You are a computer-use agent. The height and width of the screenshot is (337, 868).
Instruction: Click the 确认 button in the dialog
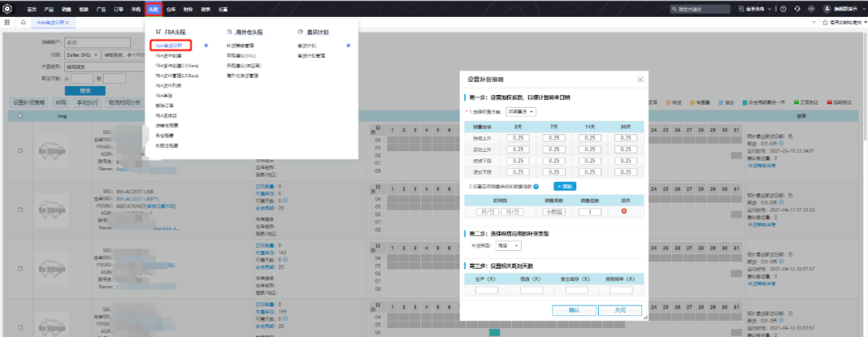pos(573,310)
